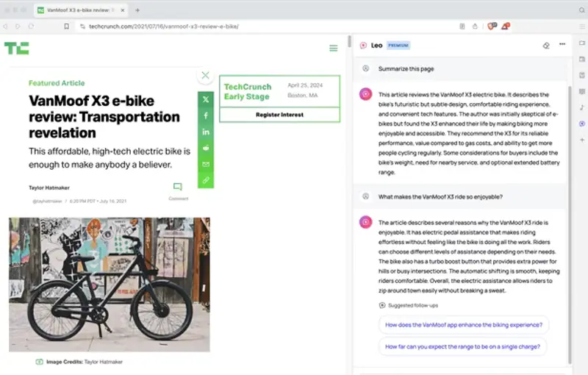588x375 pixels.
Task: Click the tab search magnifier icon
Action: click(581, 10)
